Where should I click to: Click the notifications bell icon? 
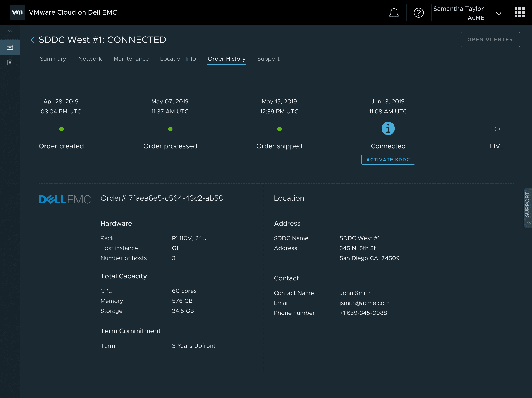(x=394, y=12)
